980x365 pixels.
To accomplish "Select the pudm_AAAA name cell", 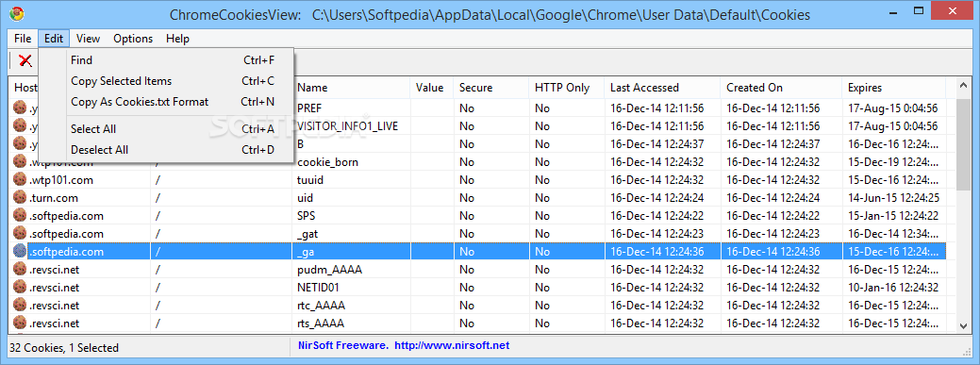I will pyautogui.click(x=329, y=270).
